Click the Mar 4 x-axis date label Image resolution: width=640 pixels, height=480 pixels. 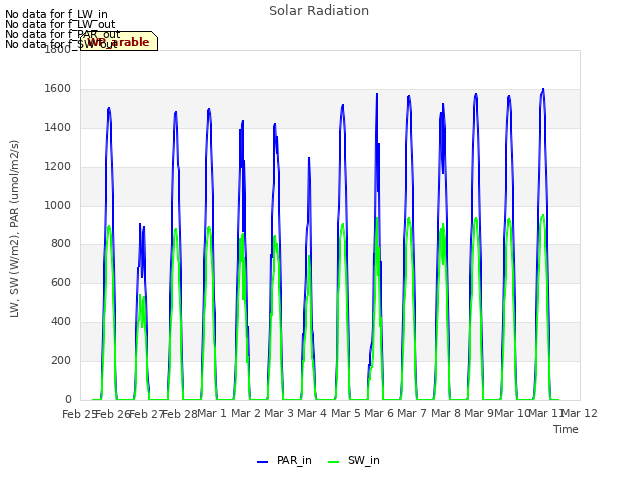[x=312, y=413]
